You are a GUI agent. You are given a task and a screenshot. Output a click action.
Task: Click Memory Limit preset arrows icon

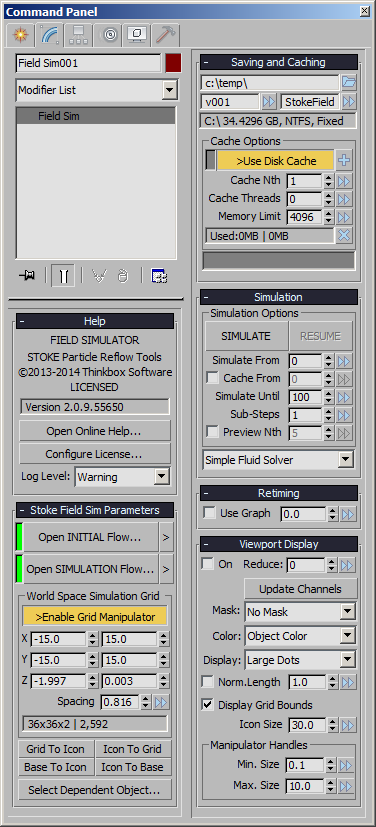pyautogui.click(x=344, y=217)
